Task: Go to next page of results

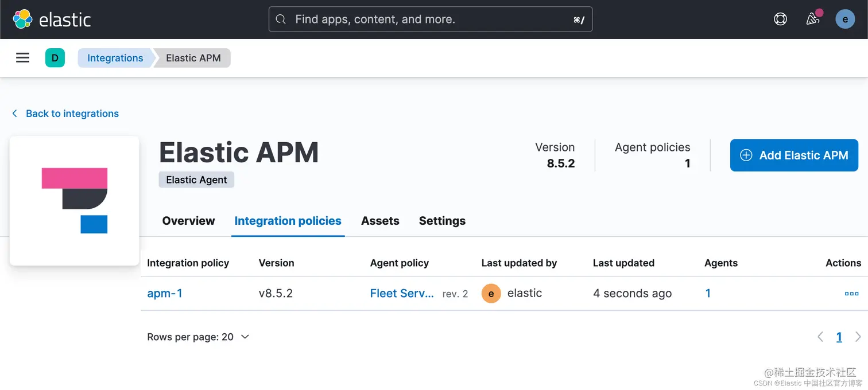Action: tap(858, 337)
